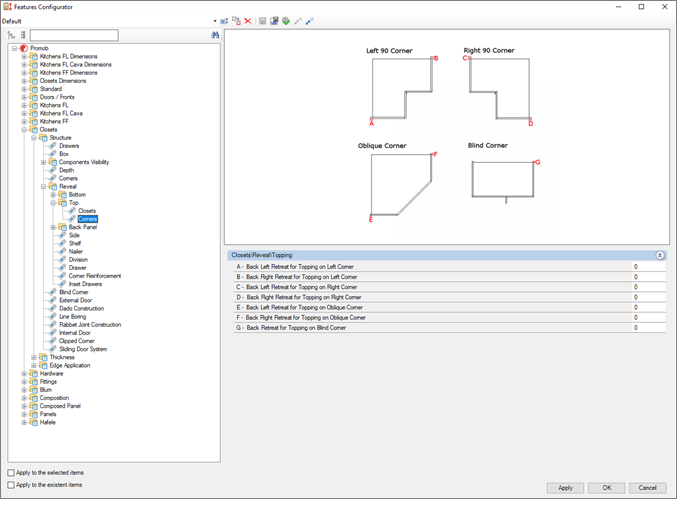
Task: Click the gray save icon in toolbar
Action: (263, 21)
